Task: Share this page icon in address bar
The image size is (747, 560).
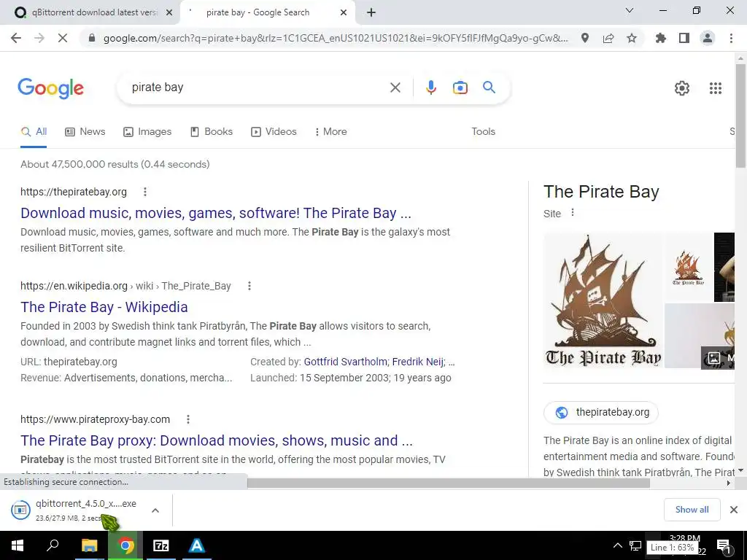Action: (608, 38)
